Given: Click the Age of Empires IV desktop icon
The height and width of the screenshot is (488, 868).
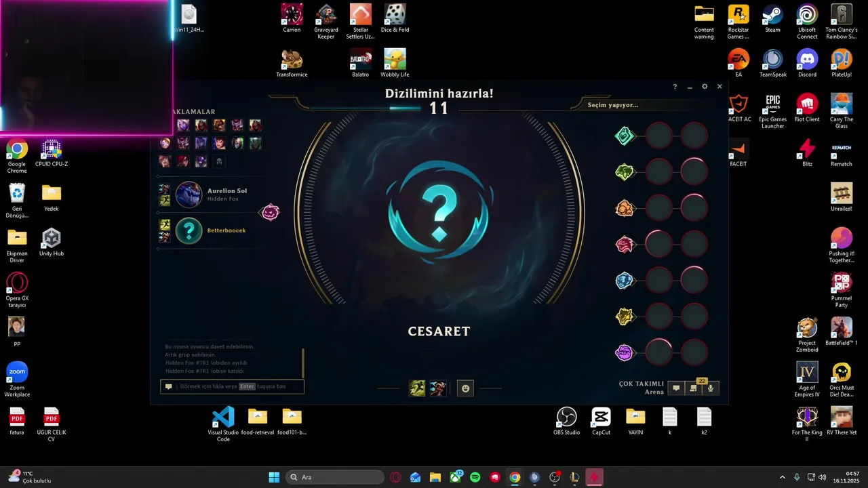Looking at the screenshot, I should (807, 380).
